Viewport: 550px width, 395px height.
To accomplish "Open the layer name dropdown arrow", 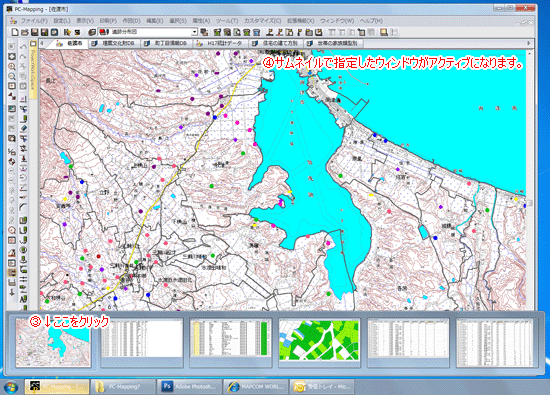I will click(194, 32).
